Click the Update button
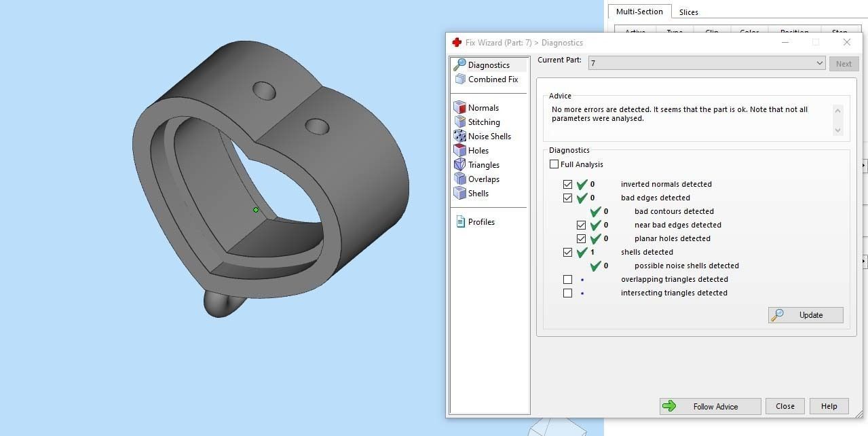The height and width of the screenshot is (436, 868). [x=806, y=315]
